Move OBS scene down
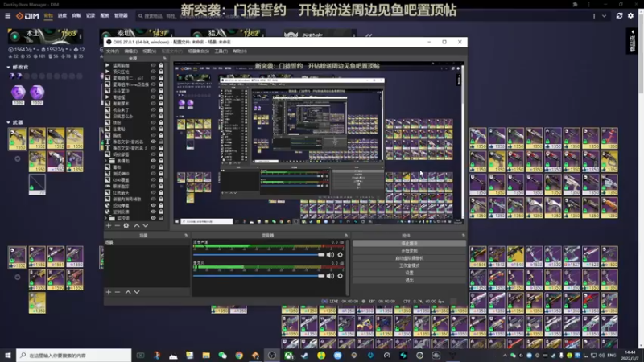The height and width of the screenshot is (362, 644). pos(137,292)
